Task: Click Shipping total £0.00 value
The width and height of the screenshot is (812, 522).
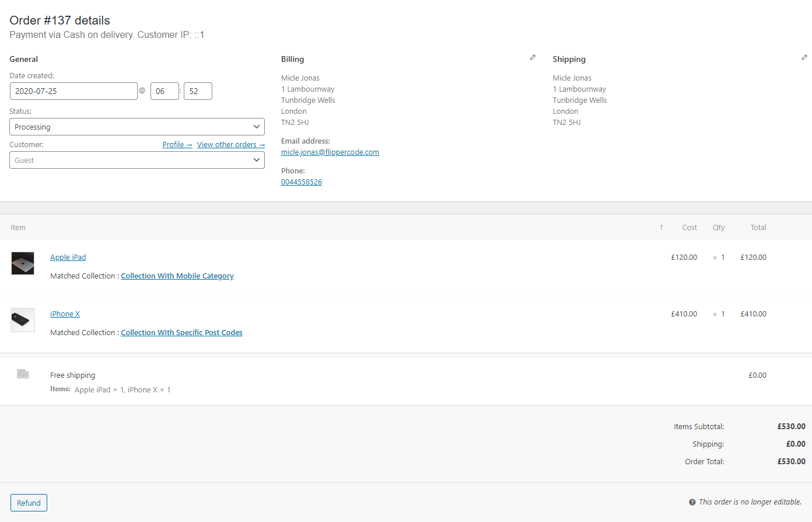Action: (x=796, y=444)
